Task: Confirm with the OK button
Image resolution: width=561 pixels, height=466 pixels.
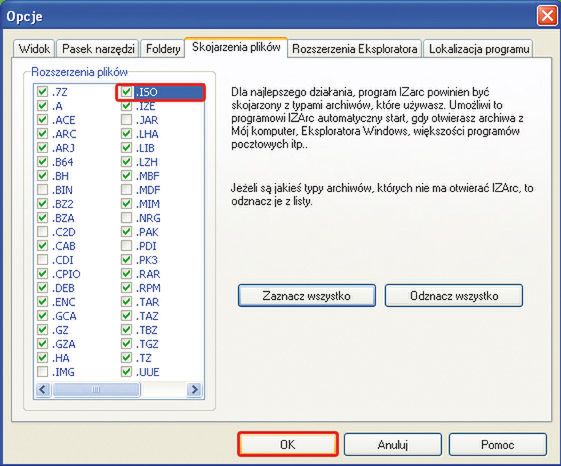Action: pos(288,444)
